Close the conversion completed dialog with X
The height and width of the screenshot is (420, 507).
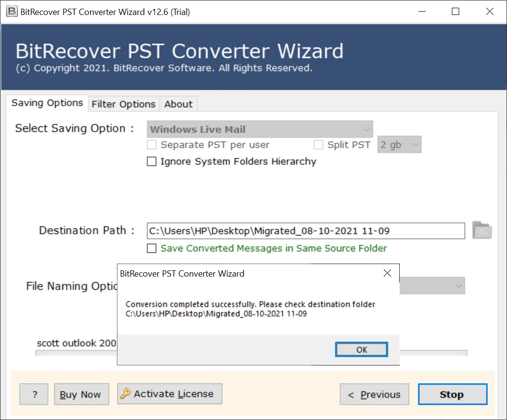point(387,273)
